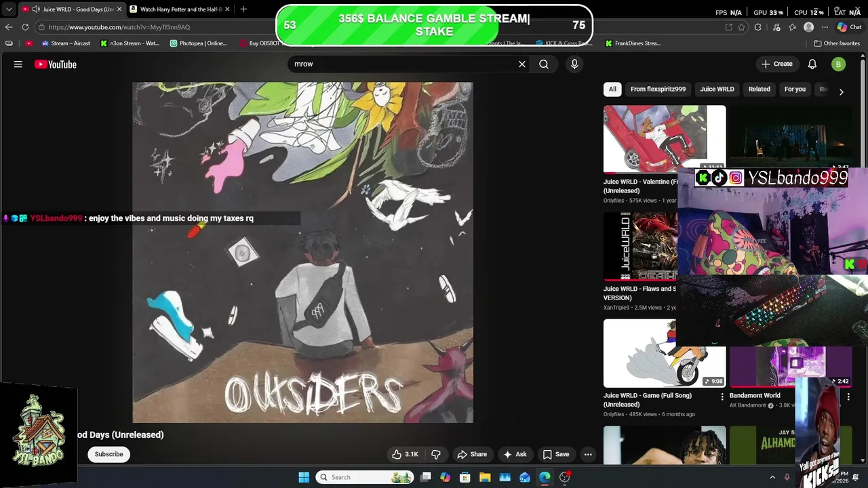This screenshot has height=488, width=868.
Task: Close the Juice WRLD Good Days tab
Action: [x=118, y=9]
